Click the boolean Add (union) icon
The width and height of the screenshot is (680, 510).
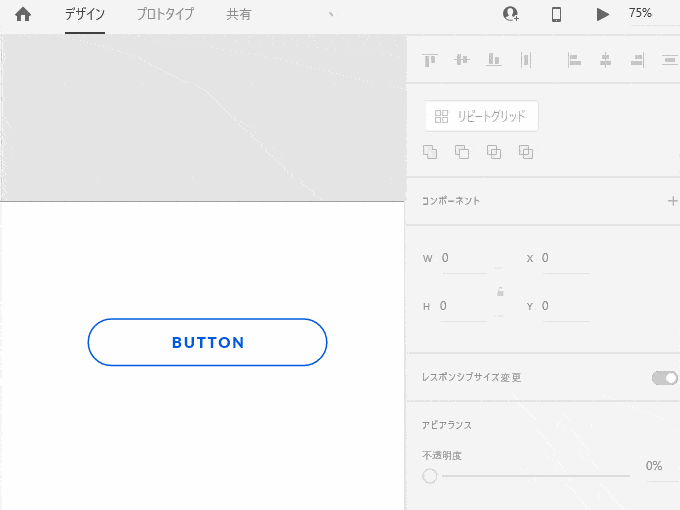point(430,152)
